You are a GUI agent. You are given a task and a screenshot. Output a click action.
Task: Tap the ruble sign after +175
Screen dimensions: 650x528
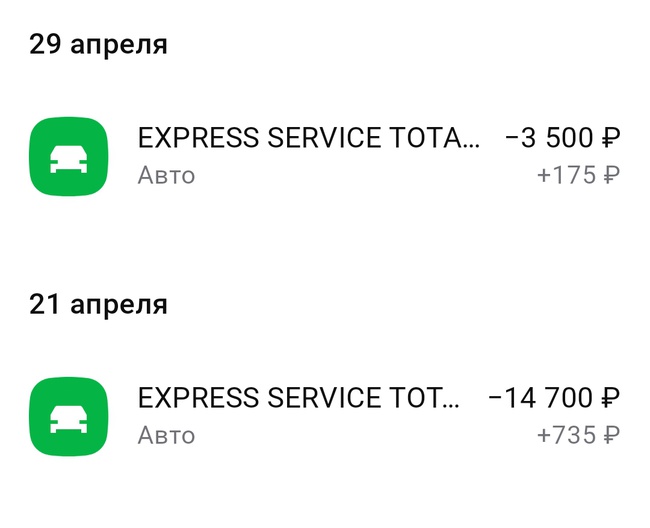[611, 175]
